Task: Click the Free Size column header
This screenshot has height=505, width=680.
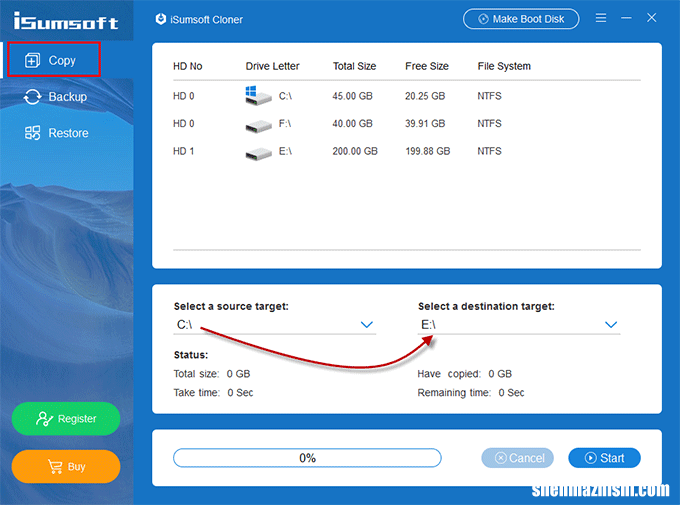Action: (427, 66)
